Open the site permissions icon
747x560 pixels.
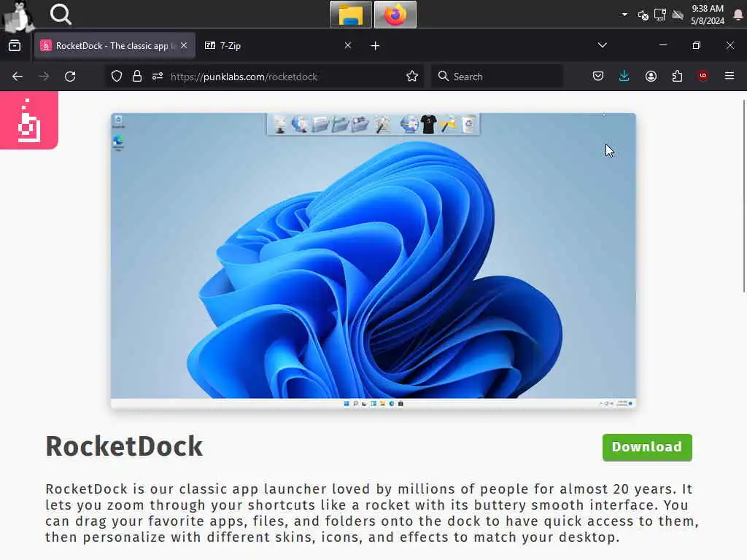[x=158, y=76]
